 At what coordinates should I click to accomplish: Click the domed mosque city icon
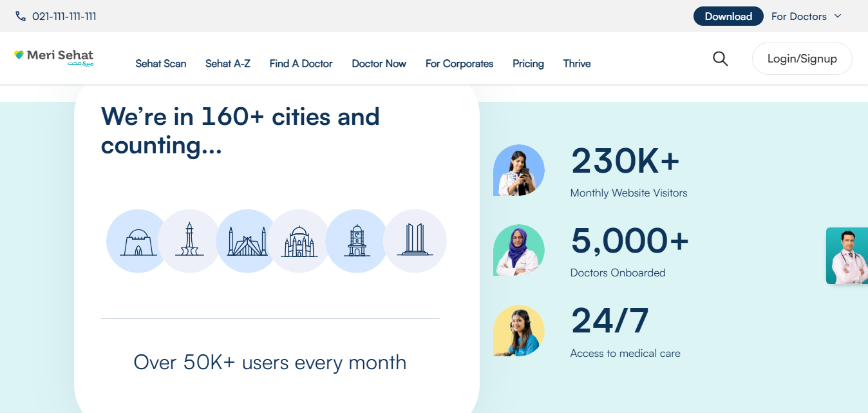pos(299,241)
